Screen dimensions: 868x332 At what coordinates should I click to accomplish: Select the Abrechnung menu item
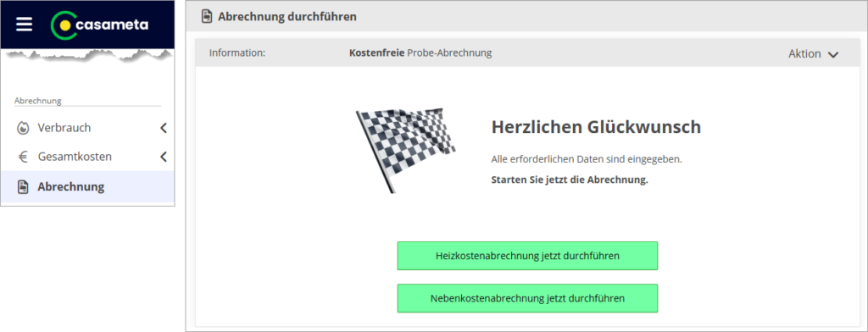tap(87, 186)
